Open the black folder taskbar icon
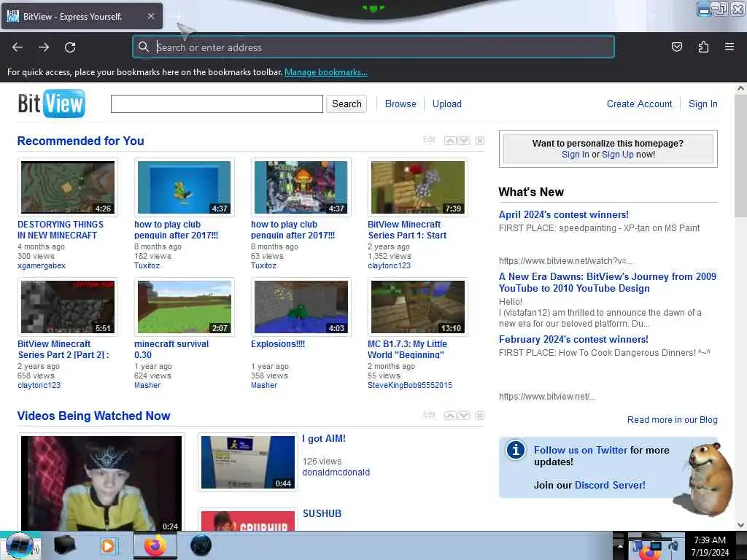This screenshot has width=747, height=560. click(x=64, y=545)
